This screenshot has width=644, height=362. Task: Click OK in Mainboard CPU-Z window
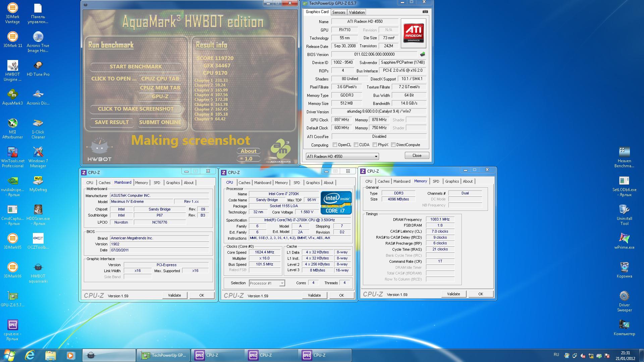click(201, 295)
